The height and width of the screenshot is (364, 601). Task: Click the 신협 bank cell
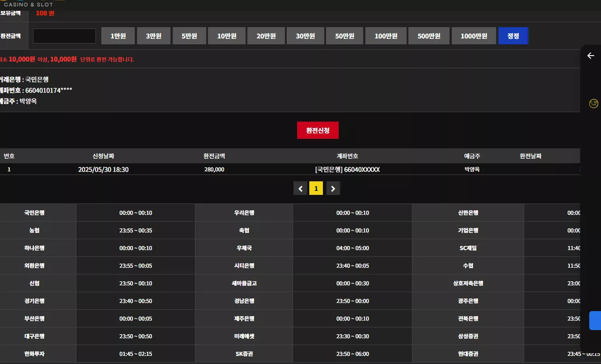coord(38,284)
